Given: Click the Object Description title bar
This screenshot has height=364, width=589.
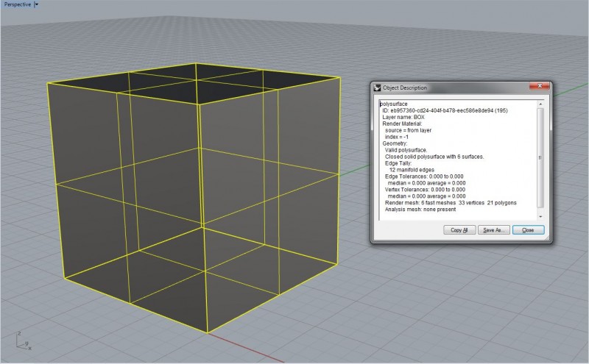Looking at the screenshot, I should [456, 88].
